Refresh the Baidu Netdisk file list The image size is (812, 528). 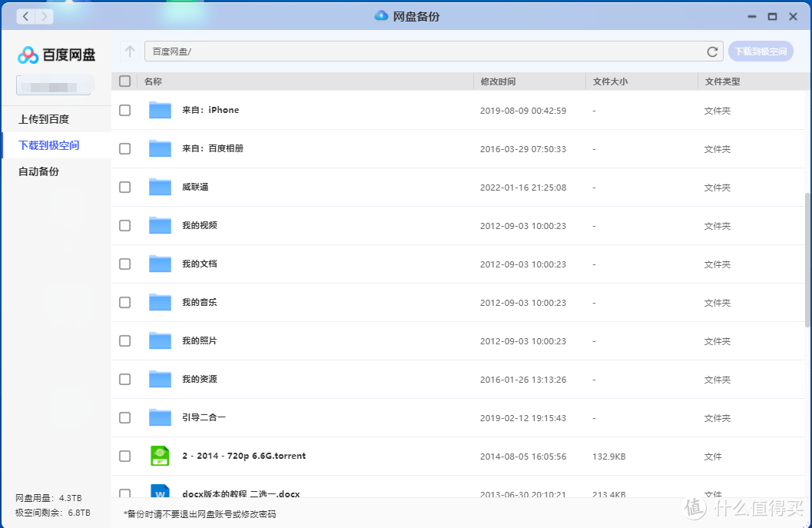[712, 51]
